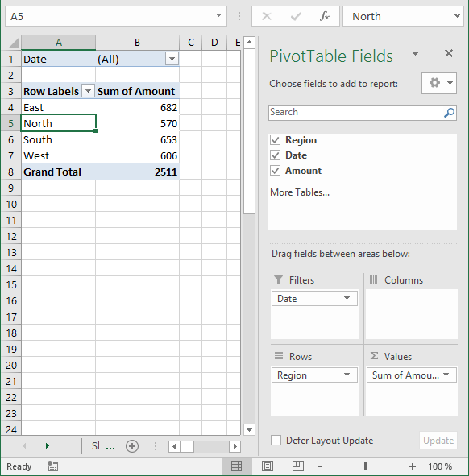The width and height of the screenshot is (469, 476).
Task: Expand the formula bar dropdown arrow
Action: [457, 15]
